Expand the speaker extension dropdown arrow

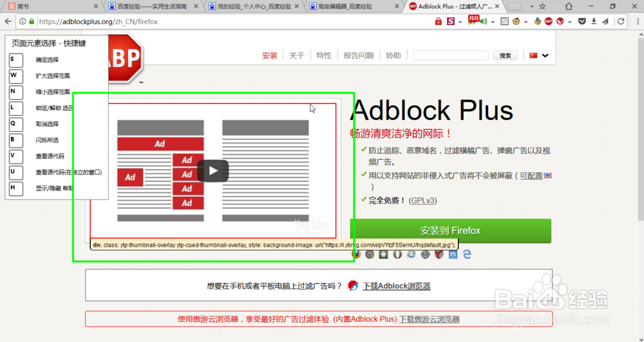coord(493,22)
